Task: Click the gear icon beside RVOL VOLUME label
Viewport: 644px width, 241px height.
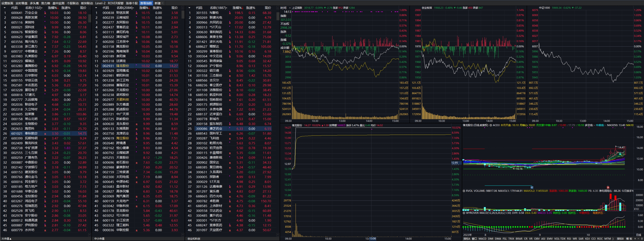Action: pos(464,191)
